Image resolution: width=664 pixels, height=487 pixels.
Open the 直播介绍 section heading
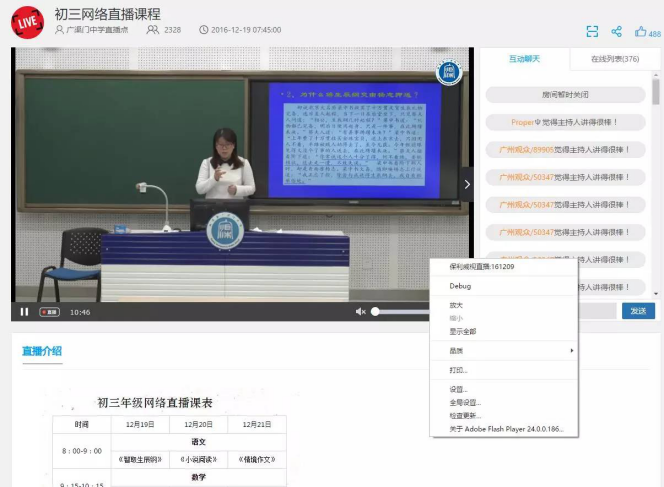click(x=42, y=351)
